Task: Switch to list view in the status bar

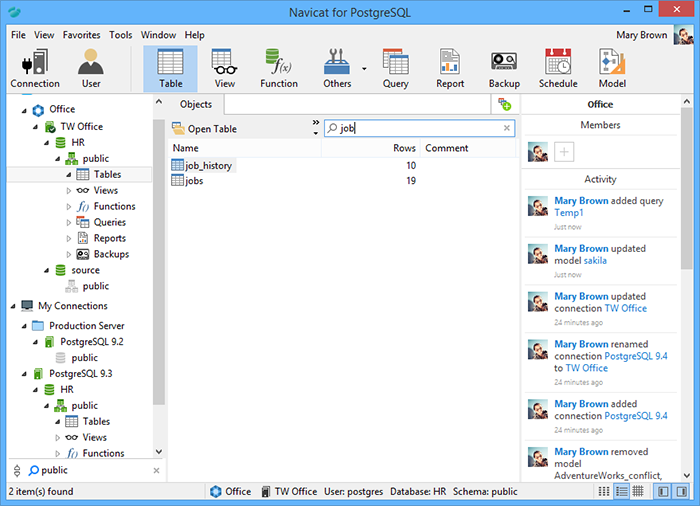Action: click(621, 492)
